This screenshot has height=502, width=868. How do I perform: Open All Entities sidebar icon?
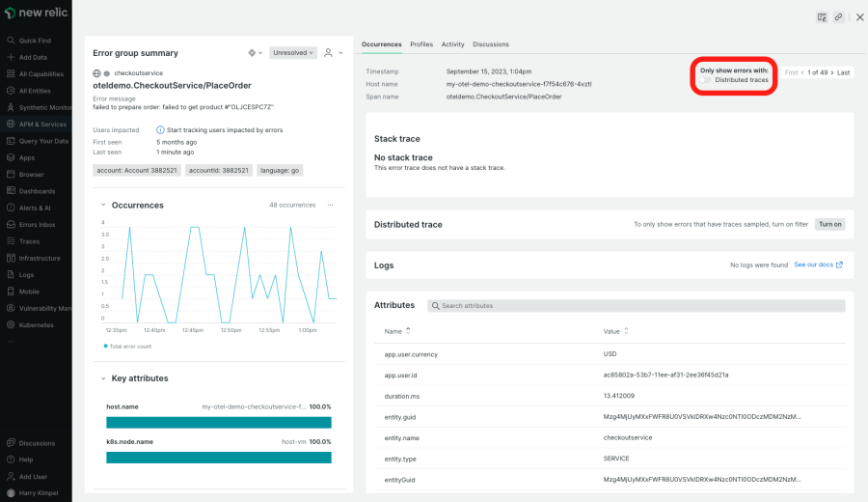[11, 91]
